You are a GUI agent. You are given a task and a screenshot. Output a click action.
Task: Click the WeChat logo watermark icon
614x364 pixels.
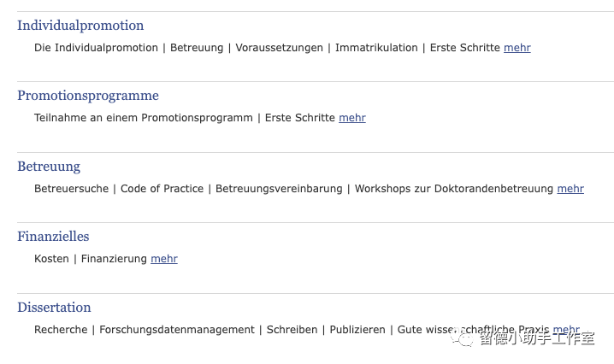point(466,338)
